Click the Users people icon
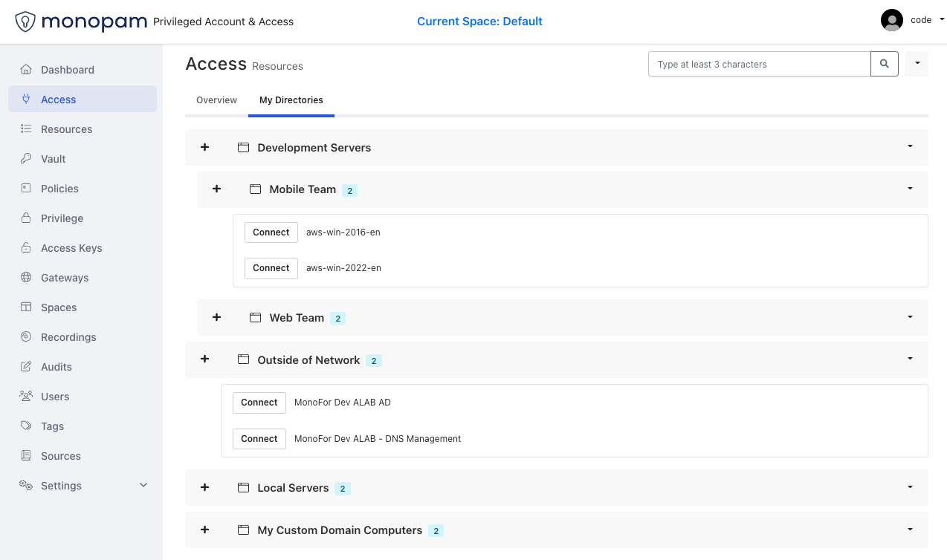Viewport: 947px width, 560px height. 26,397
